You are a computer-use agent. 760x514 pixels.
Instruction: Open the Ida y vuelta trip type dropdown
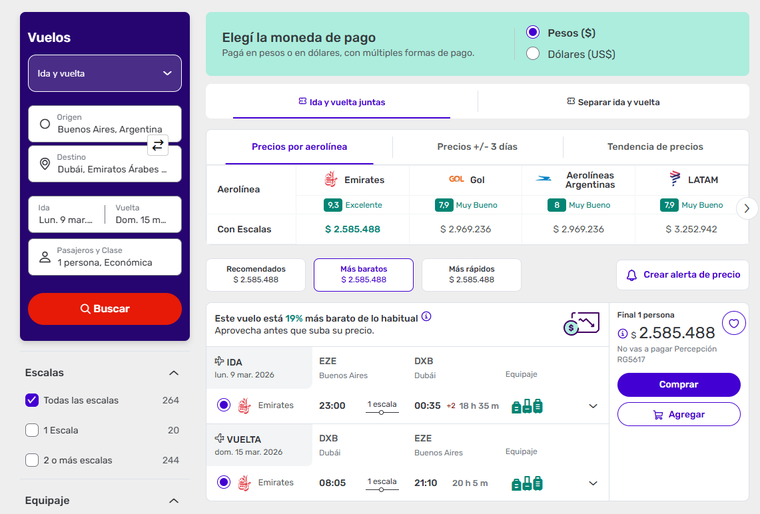pos(105,73)
